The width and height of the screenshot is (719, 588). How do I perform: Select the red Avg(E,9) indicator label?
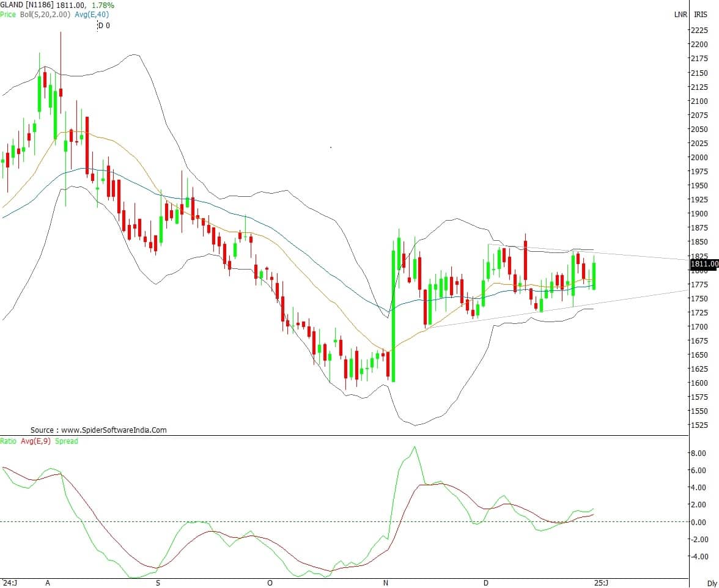point(36,441)
